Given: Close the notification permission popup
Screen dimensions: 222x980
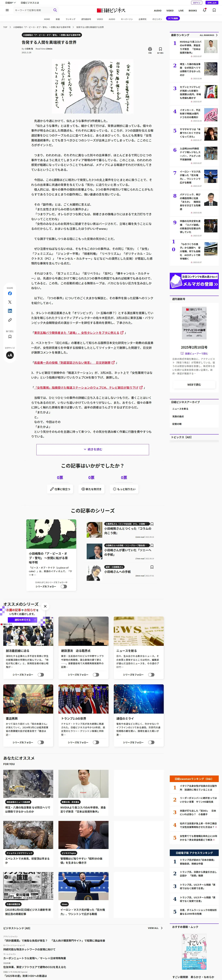Looking at the screenshot, I should (x=45, y=606).
